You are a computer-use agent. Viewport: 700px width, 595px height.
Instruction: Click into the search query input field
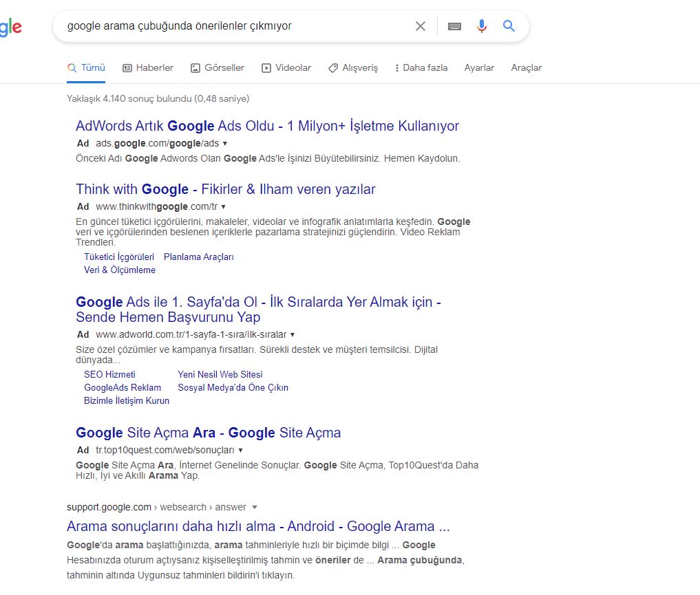click(237, 26)
